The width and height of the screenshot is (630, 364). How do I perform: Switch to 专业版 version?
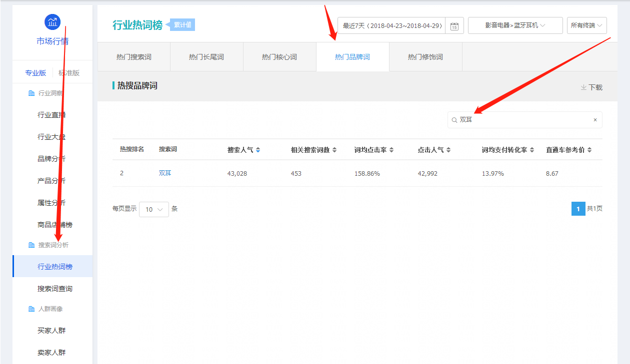coord(35,73)
